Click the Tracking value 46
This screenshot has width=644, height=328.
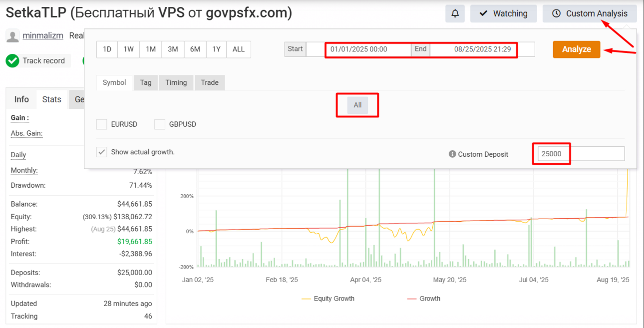point(148,316)
